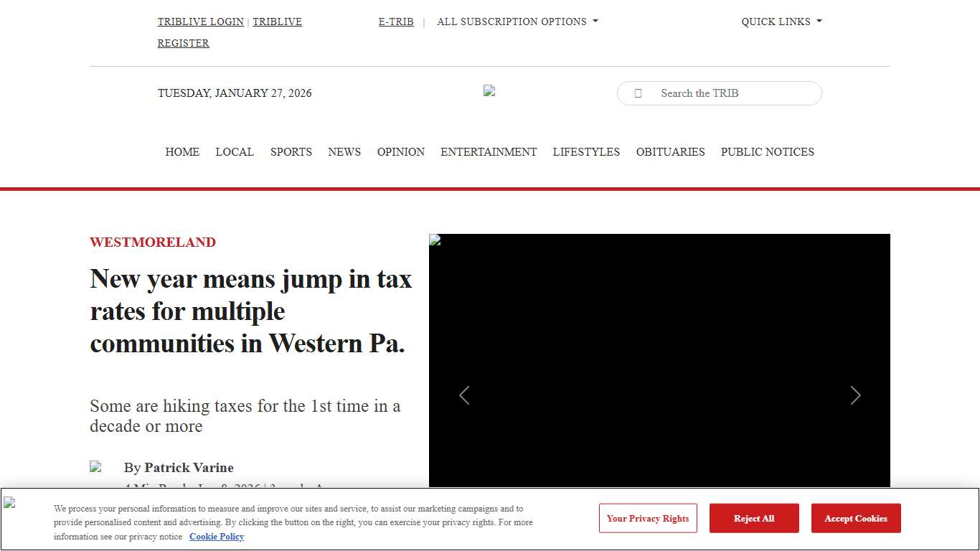Switch to the SPORTS section
The width and height of the screenshot is (980, 551).
point(291,151)
